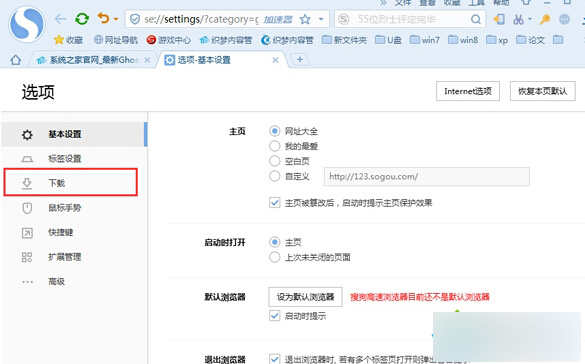Open the address bar dropdown arrow

[x=321, y=19]
